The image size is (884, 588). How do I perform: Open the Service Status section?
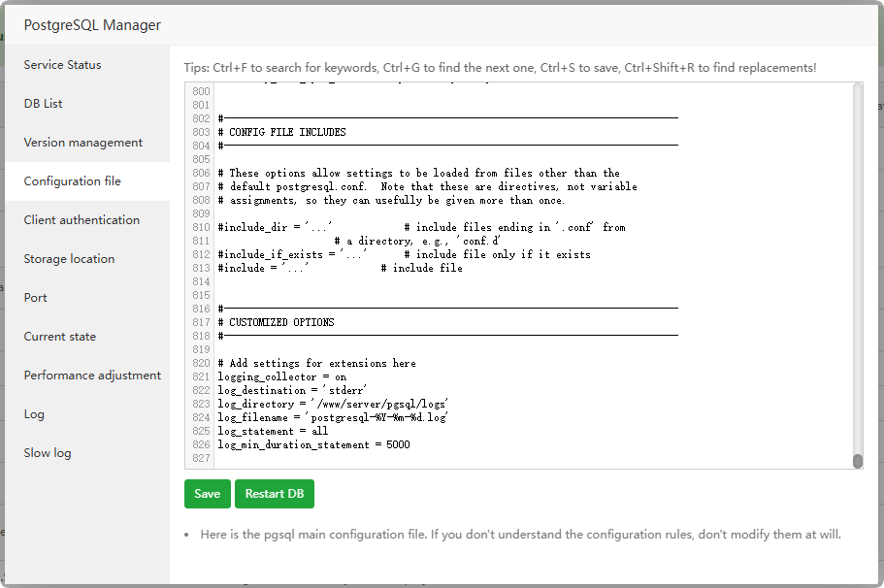tap(63, 65)
